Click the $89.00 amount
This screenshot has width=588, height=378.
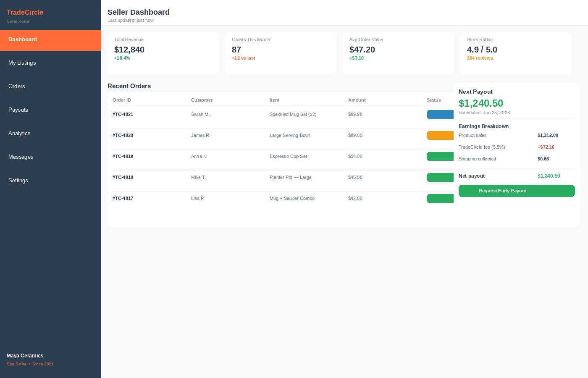click(355, 135)
